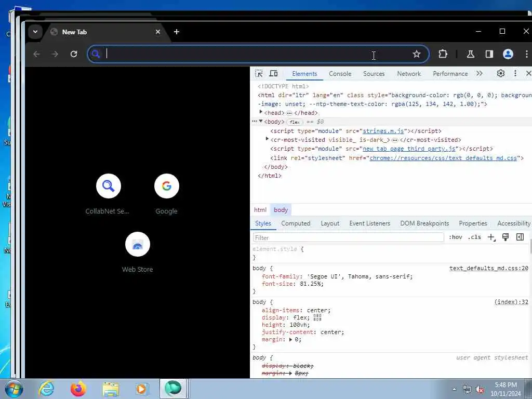Launch Internet Explorer from taskbar
Viewport: 532px width, 399px height.
point(46,389)
